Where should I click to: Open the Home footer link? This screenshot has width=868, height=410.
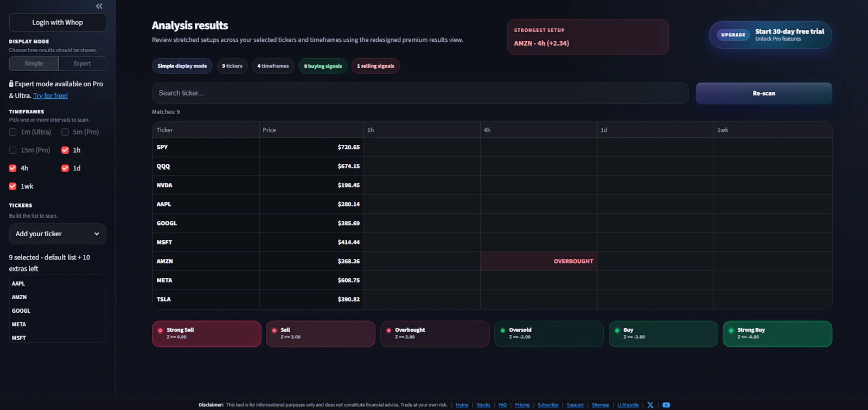462,405
